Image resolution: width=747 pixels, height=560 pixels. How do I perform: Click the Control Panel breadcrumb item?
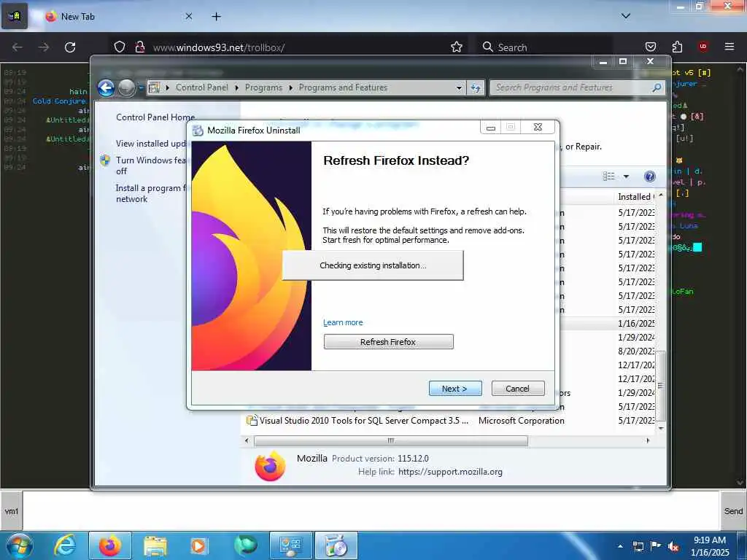201,87
